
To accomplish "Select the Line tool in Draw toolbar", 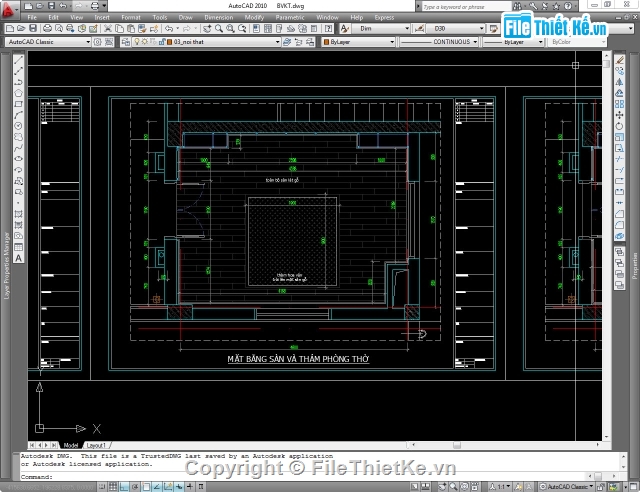I will [x=18, y=60].
